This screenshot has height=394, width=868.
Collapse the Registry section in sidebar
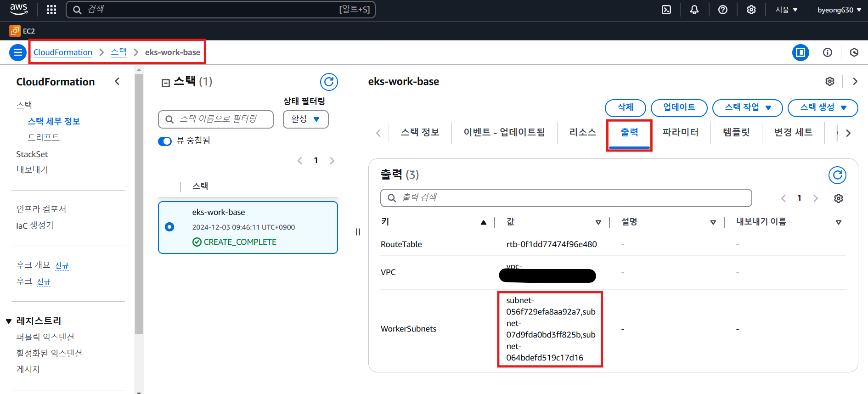(x=9, y=321)
